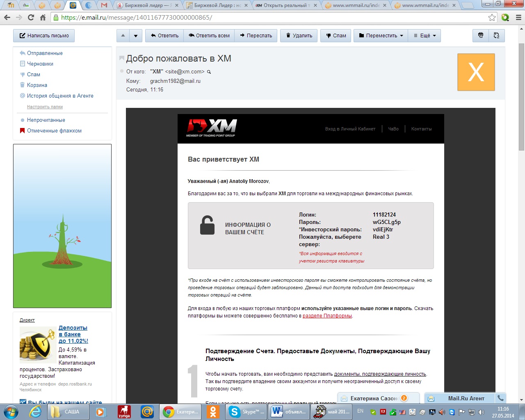Compose a new message with Написать письмо
Image resolution: width=525 pixels, height=420 pixels.
44,36
